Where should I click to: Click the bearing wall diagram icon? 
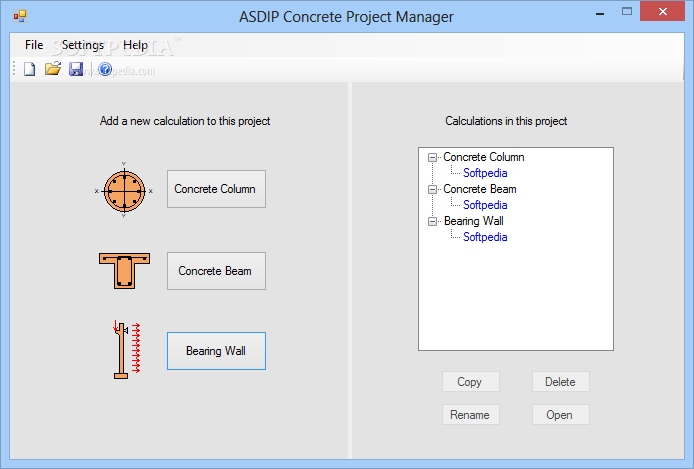[126, 350]
